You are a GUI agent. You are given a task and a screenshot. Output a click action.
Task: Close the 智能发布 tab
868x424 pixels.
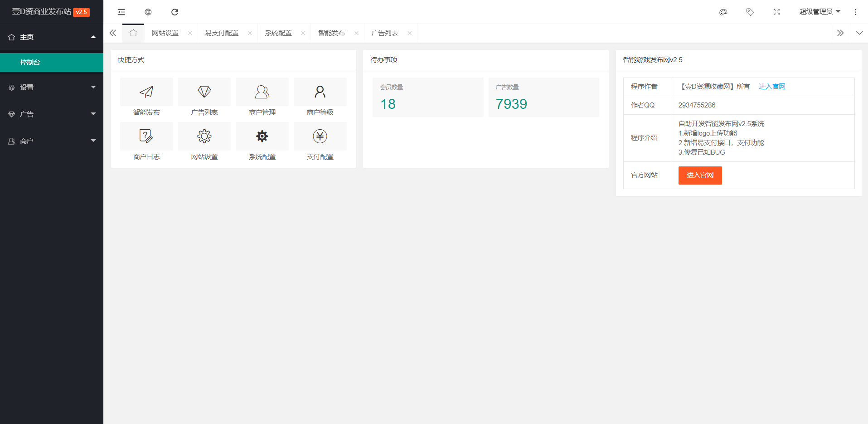356,33
